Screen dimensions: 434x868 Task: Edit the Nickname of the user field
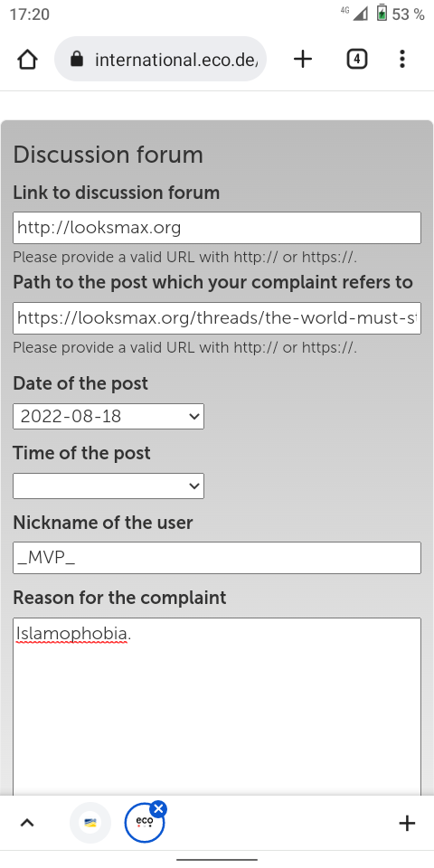tap(217, 558)
